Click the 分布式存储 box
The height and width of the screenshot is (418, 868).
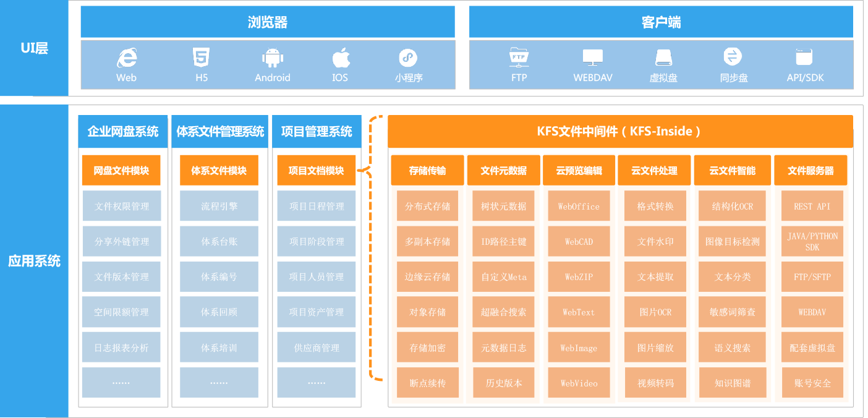click(428, 207)
